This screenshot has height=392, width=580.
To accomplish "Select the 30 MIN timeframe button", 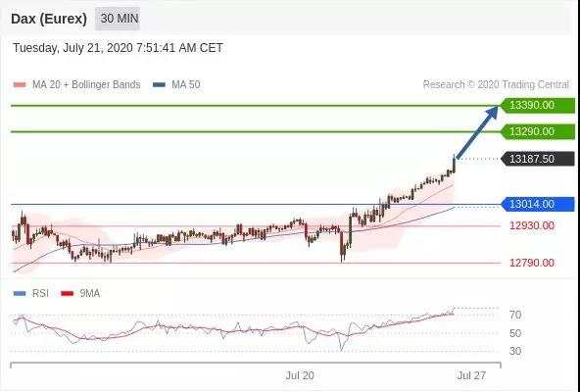I will pyautogui.click(x=118, y=19).
